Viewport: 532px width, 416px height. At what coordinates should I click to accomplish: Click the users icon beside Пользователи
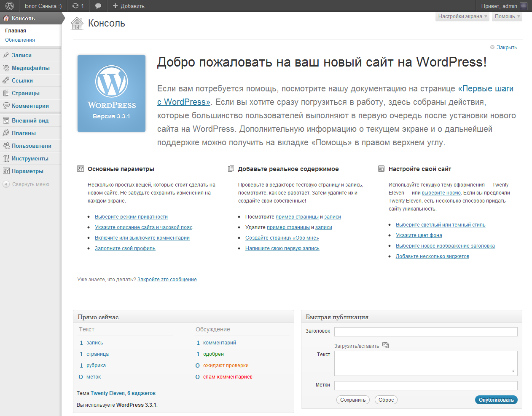pyautogui.click(x=6, y=146)
